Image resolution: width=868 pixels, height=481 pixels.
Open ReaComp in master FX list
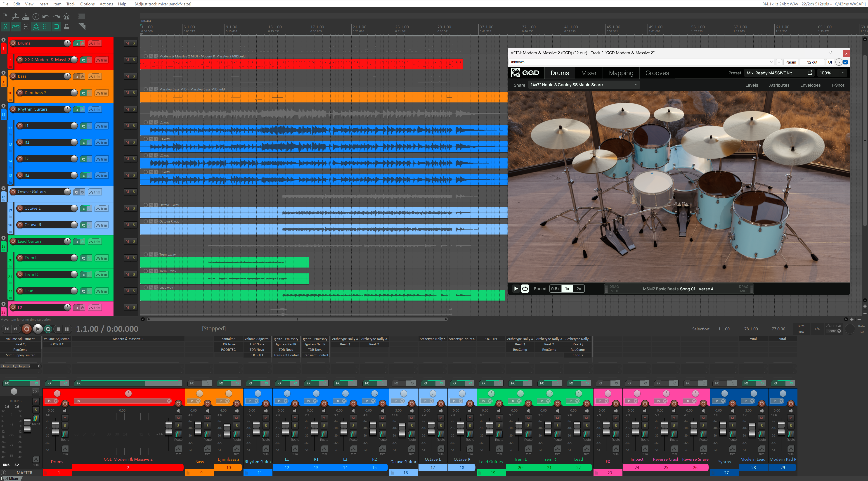pos(20,350)
